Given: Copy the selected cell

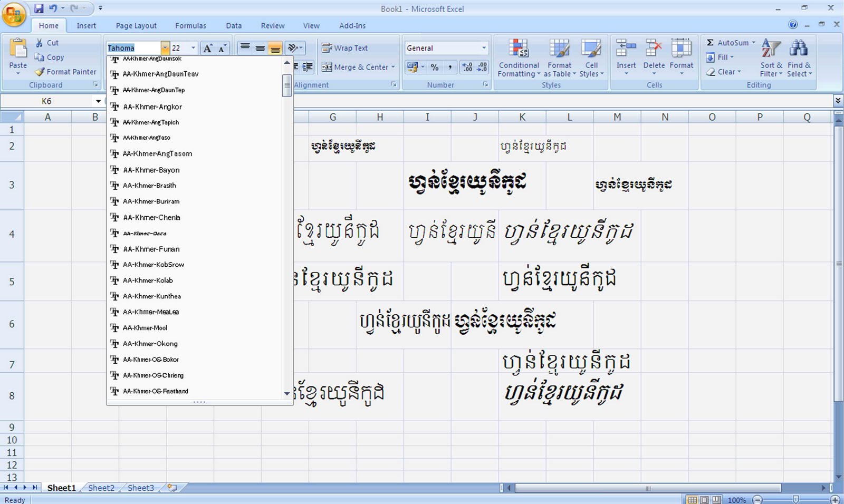Looking at the screenshot, I should 49,57.
